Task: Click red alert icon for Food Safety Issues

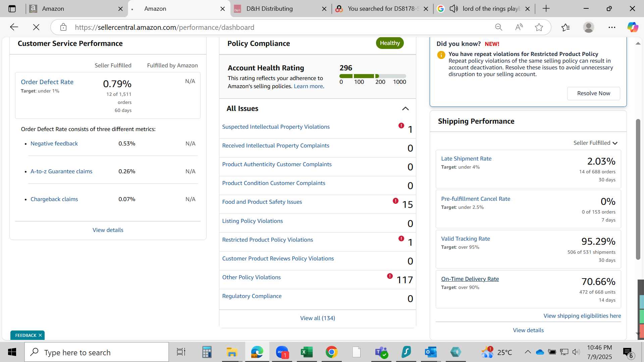Action: point(395,201)
